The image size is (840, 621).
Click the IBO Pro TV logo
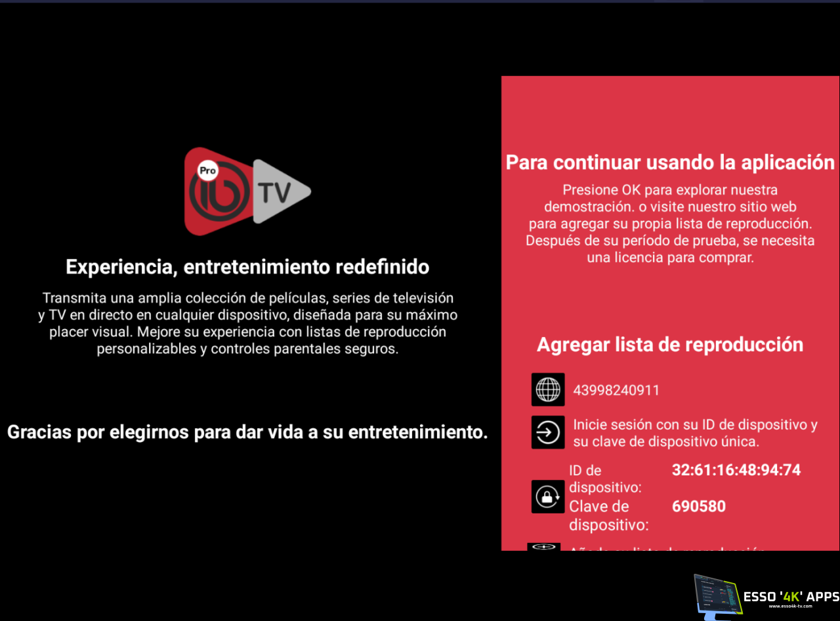pos(246,191)
